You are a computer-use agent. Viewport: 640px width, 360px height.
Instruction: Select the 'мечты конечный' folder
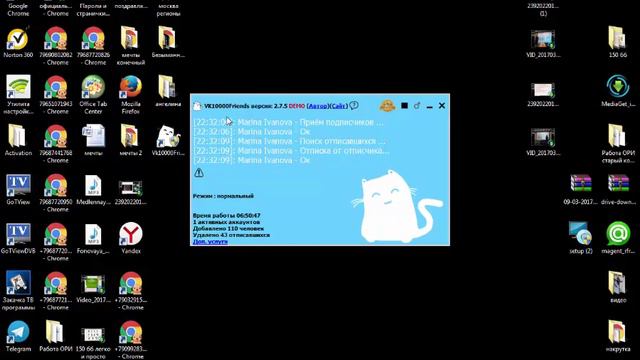tap(131, 46)
